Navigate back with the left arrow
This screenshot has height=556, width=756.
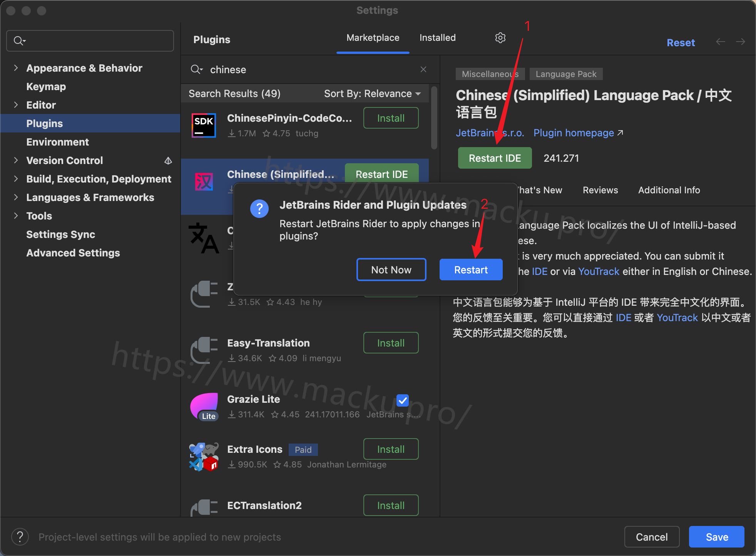coord(721,42)
